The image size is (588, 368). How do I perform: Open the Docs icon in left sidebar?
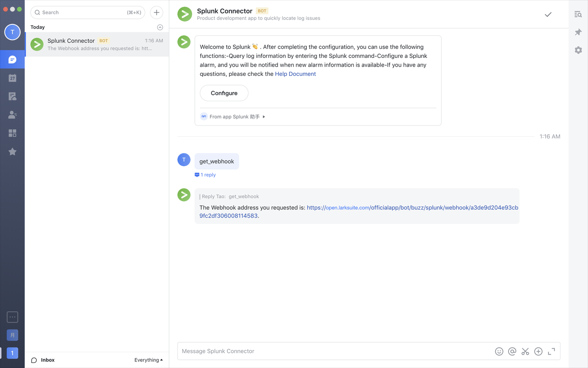click(12, 96)
